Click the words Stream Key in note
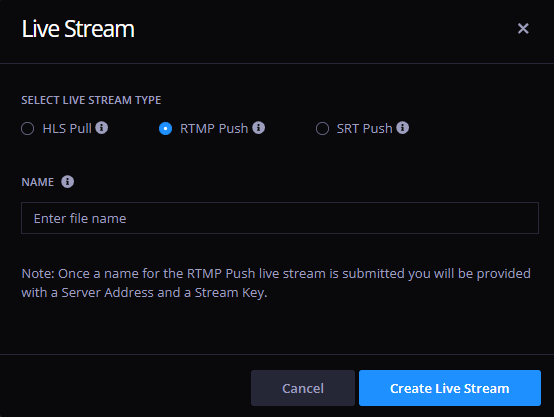The width and height of the screenshot is (554, 417). pos(230,293)
